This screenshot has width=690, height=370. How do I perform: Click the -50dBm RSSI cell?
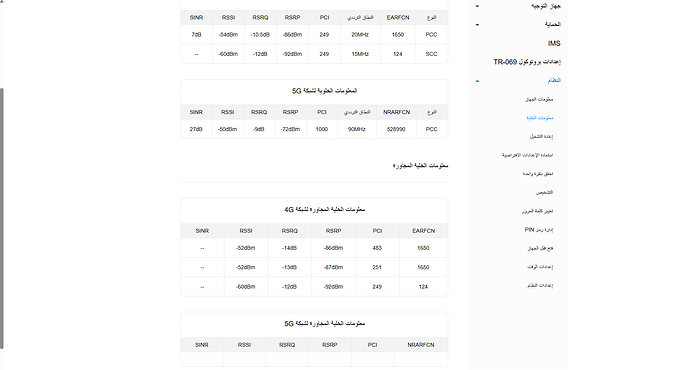[x=228, y=129]
